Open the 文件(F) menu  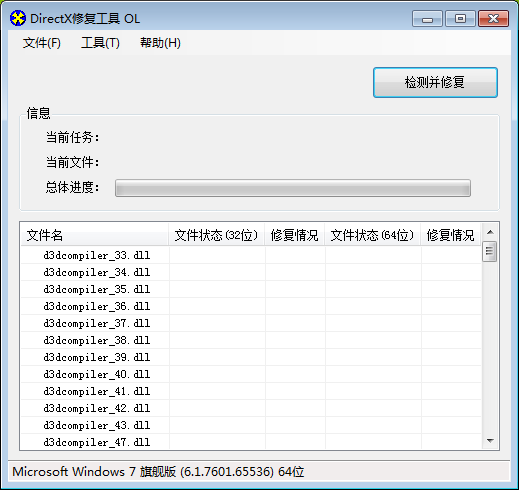pyautogui.click(x=42, y=43)
